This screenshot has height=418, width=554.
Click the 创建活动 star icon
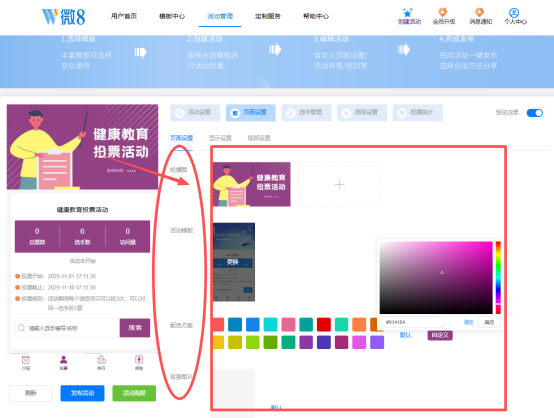408,13
